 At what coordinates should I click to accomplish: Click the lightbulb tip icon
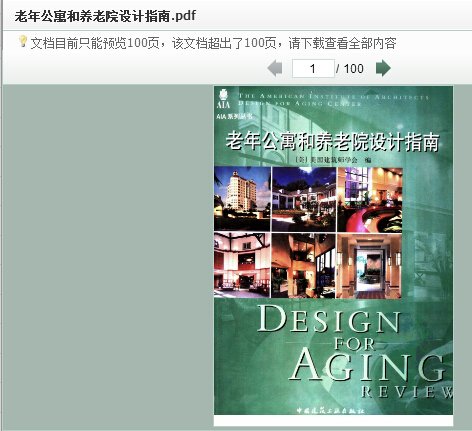22,41
